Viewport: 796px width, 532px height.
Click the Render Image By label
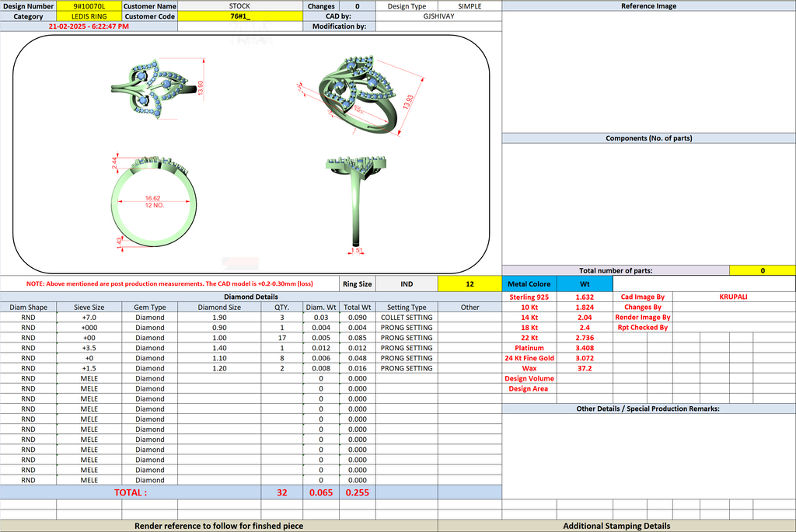(642, 318)
